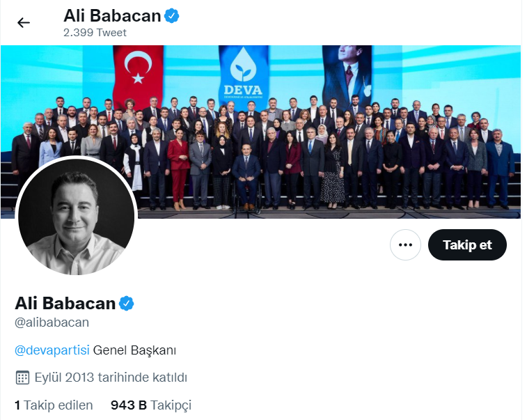Screen dimensions: 527x420
Task: Click the @alibabacan username handle
Action: (x=52, y=322)
